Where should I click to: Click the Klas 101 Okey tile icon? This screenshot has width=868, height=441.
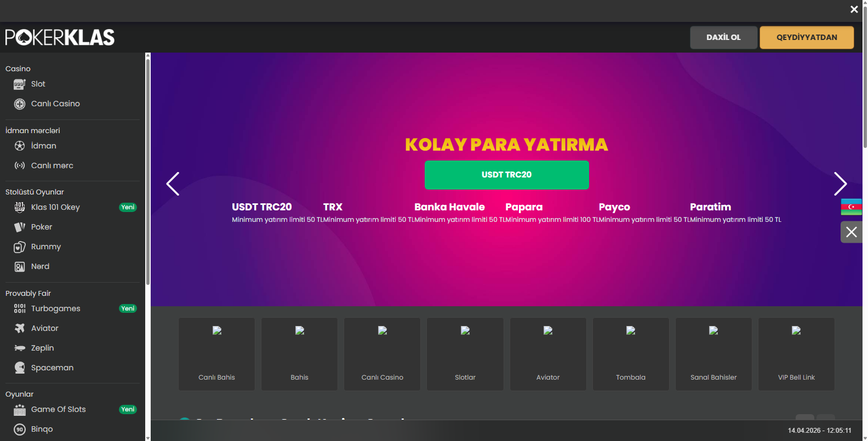(x=20, y=207)
